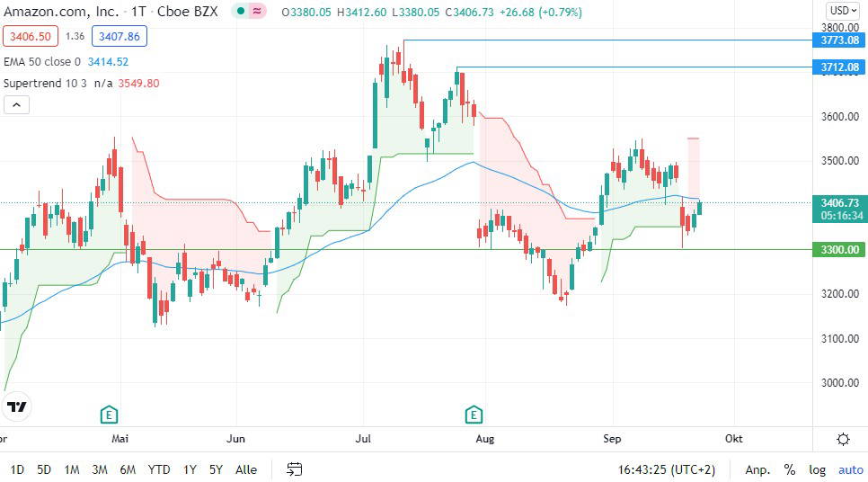This screenshot has width=868, height=482.
Task: Click the Aug label on time axis
Action: click(484, 438)
